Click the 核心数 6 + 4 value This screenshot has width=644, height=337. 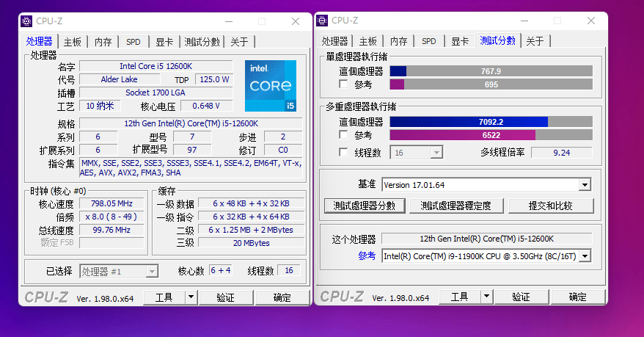click(x=221, y=270)
